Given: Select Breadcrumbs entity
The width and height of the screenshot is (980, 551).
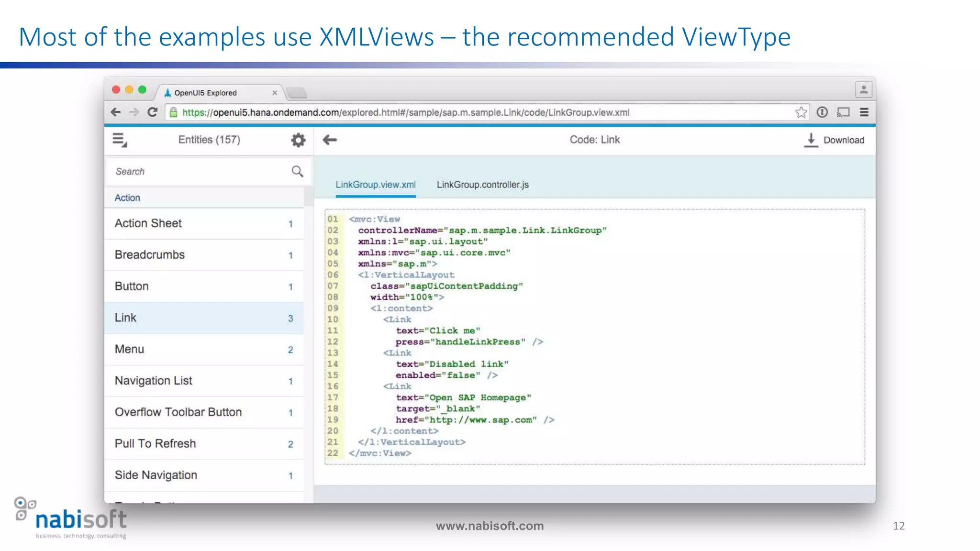Looking at the screenshot, I should [204, 255].
